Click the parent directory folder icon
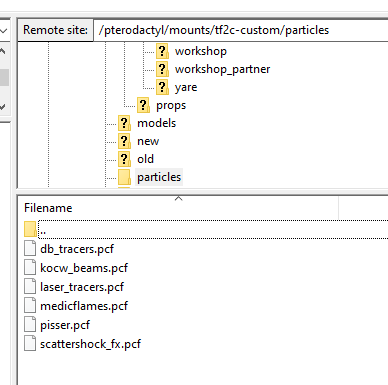The width and height of the screenshot is (388, 385). 30,229
